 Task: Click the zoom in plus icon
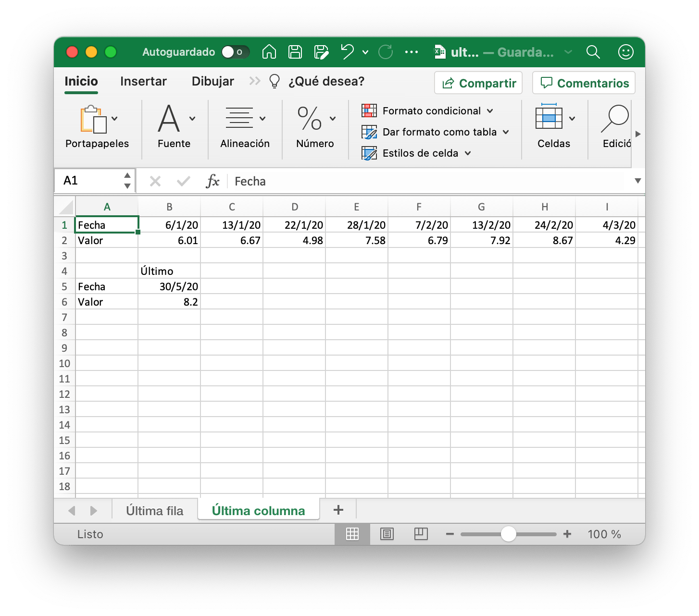coord(567,534)
